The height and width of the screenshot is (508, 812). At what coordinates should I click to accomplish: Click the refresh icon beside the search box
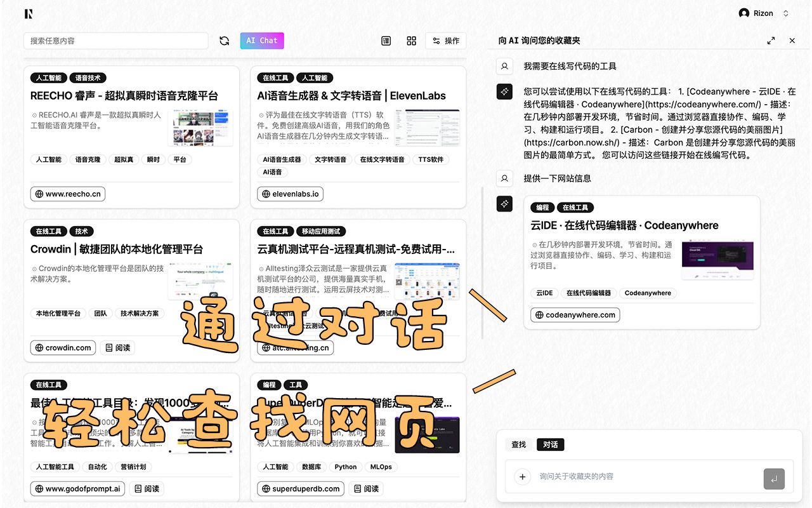click(224, 40)
